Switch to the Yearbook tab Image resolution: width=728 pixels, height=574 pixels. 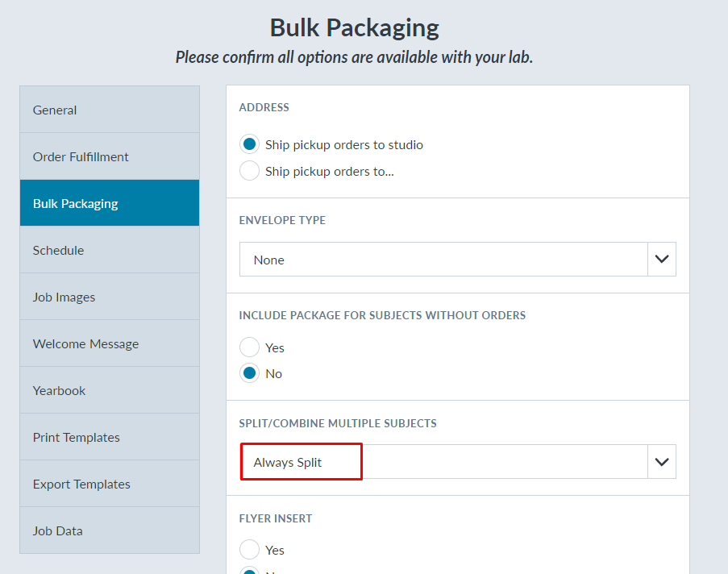coord(110,390)
